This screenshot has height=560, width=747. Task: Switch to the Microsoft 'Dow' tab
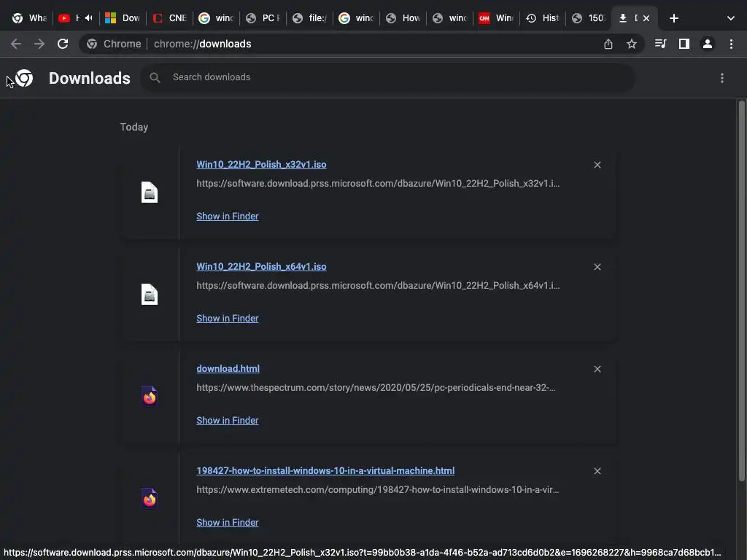pyautogui.click(x=123, y=18)
